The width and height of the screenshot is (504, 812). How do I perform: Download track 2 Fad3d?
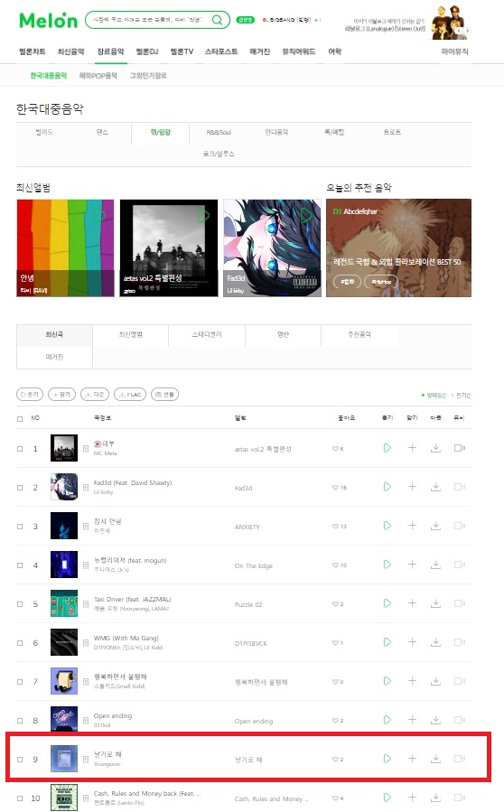click(435, 487)
